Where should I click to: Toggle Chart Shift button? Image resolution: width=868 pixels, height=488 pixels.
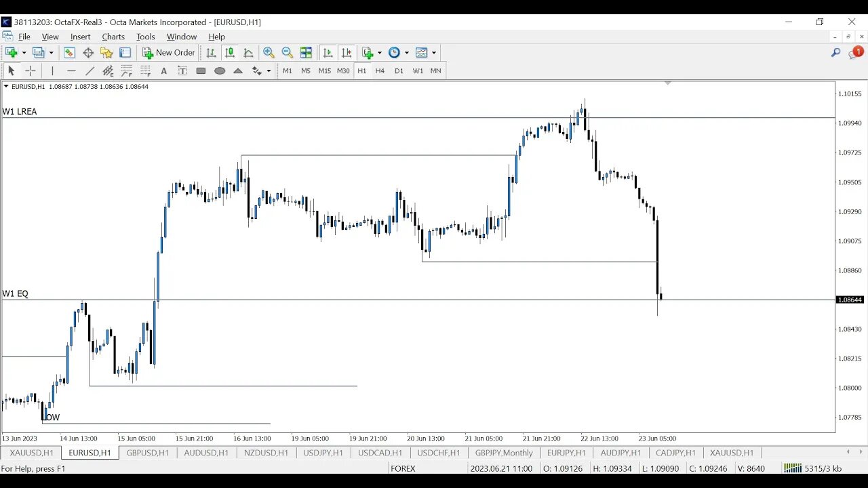(x=347, y=52)
